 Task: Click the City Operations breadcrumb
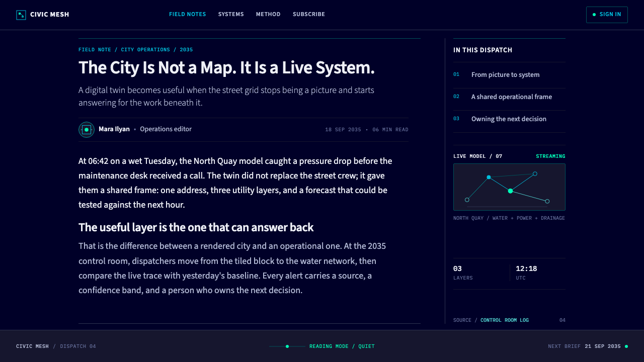(145, 50)
